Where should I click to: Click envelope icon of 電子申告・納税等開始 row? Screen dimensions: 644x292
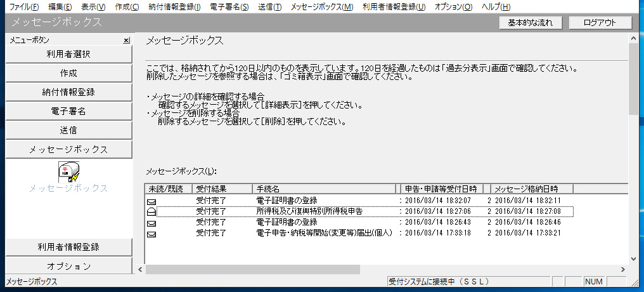tap(151, 234)
